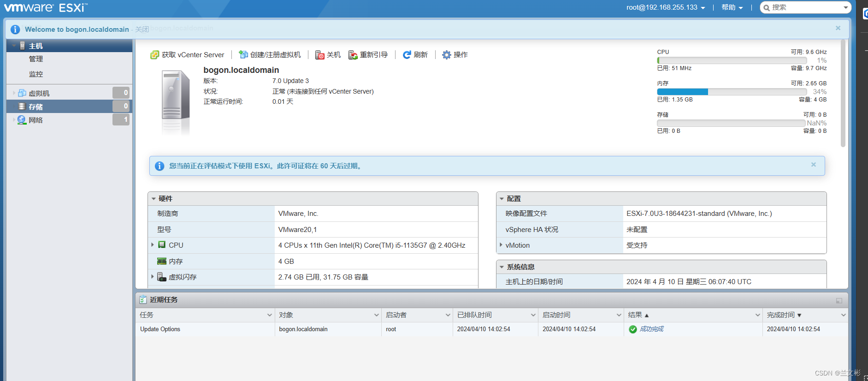
Task: Click the 网络 globe icon in navigator
Action: tap(22, 120)
